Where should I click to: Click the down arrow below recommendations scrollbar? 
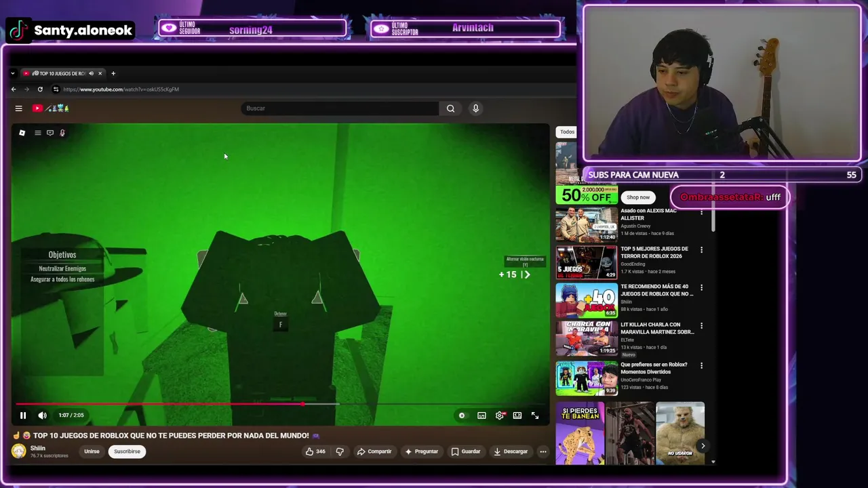click(713, 462)
